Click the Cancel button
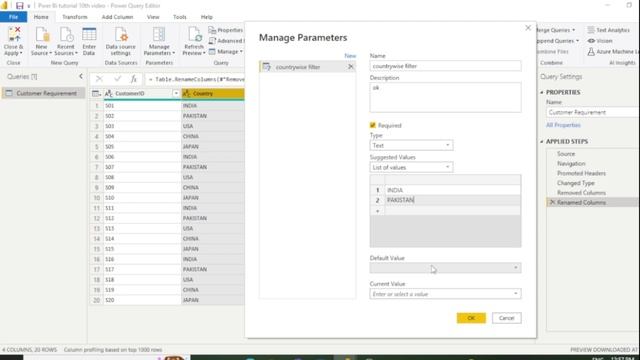Screen dimensions: 640x360 507,318
